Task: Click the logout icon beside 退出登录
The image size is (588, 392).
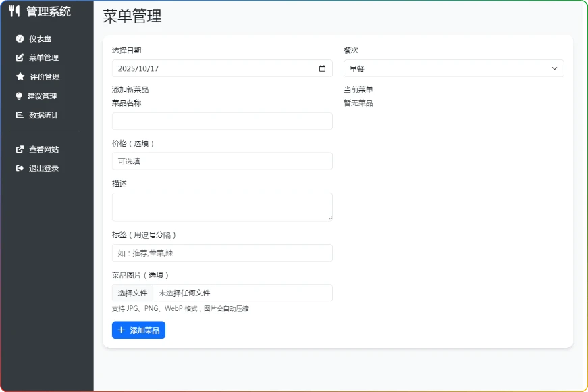Action: (20, 168)
